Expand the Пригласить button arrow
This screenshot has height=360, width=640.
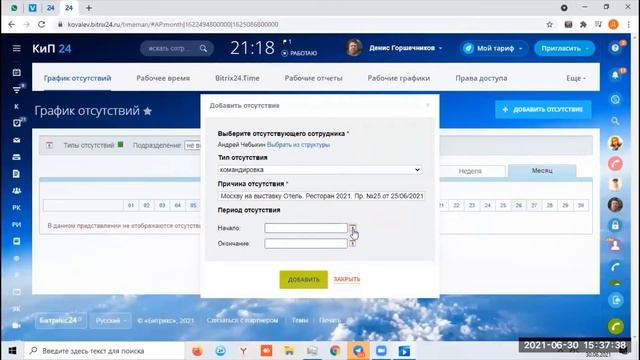click(x=587, y=49)
